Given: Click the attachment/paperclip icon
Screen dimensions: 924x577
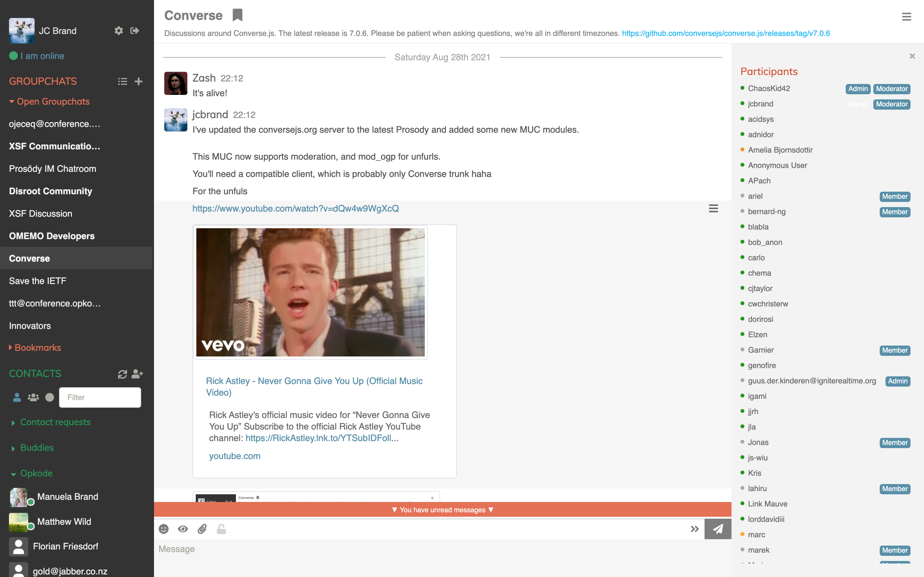Looking at the screenshot, I should tap(202, 529).
